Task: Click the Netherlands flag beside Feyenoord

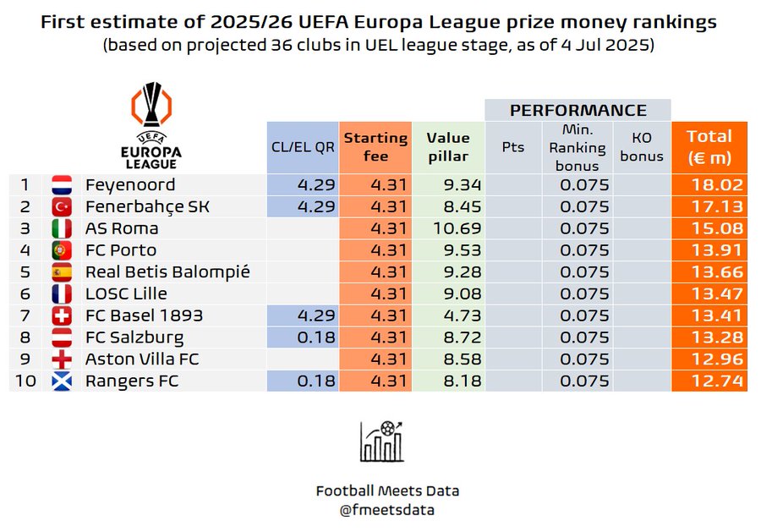Action: coord(62,185)
